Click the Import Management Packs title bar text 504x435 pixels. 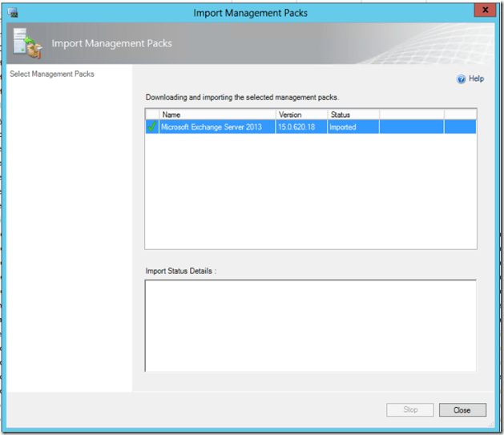point(250,12)
